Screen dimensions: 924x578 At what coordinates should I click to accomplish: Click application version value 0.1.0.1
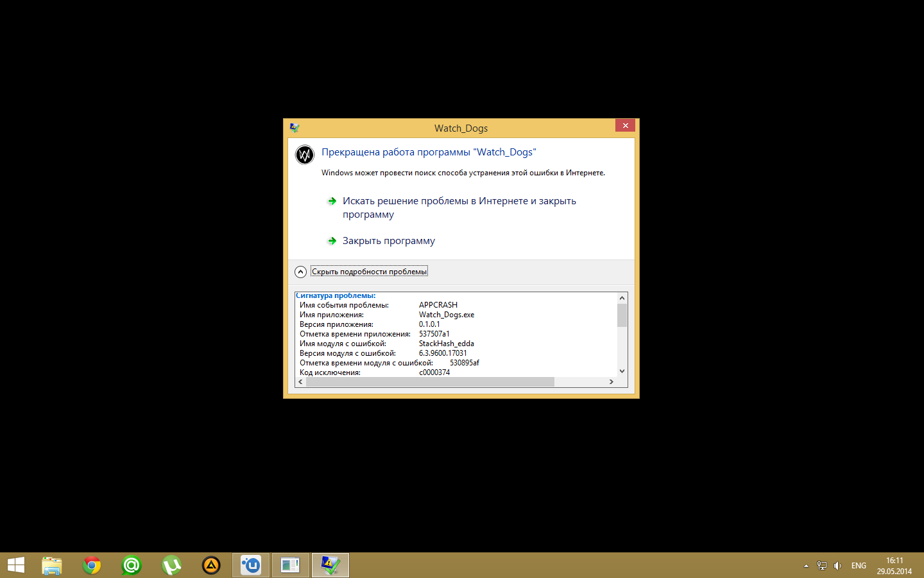[x=429, y=324]
